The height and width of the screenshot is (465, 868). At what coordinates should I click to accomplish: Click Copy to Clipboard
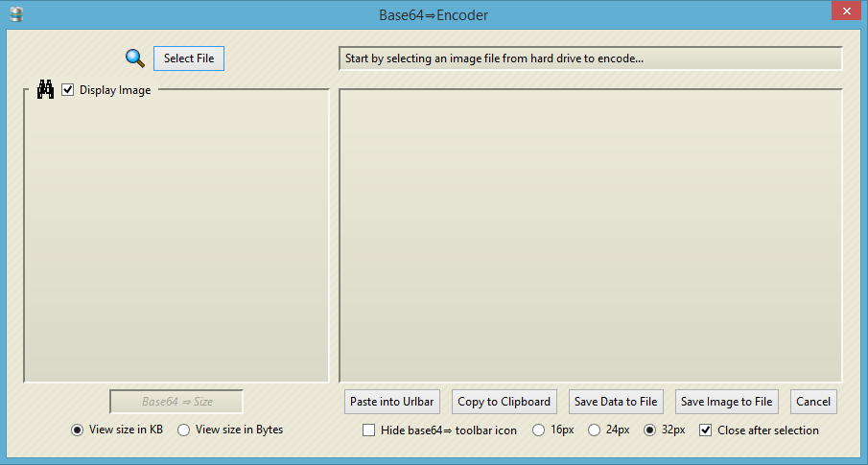504,402
